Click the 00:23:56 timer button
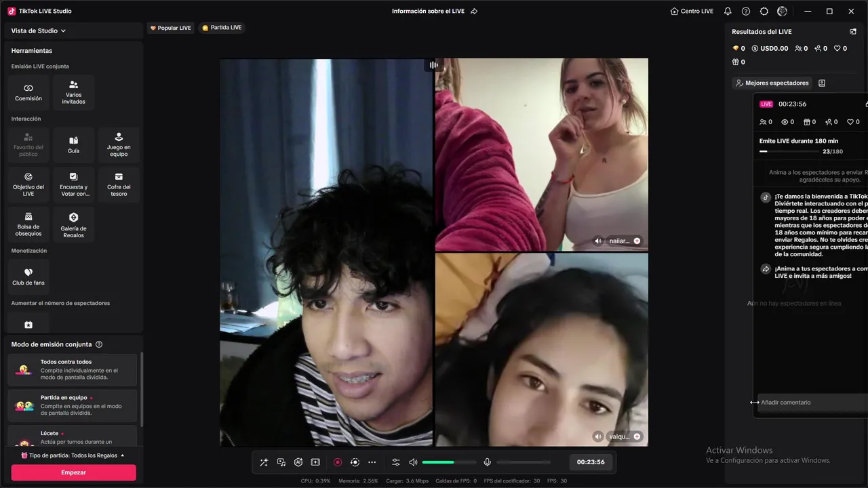868x488 pixels. (591, 462)
